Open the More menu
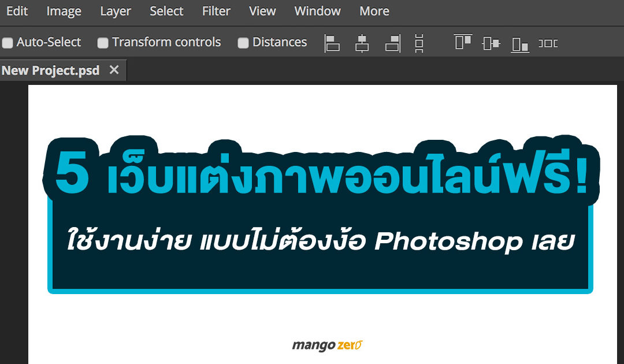Screen dimensions: 624x364 click(x=374, y=11)
